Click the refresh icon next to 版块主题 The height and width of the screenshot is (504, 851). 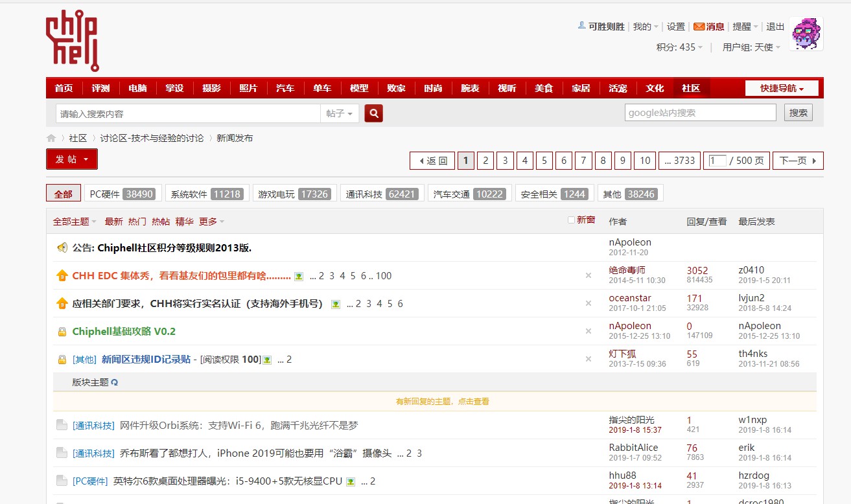tap(115, 382)
